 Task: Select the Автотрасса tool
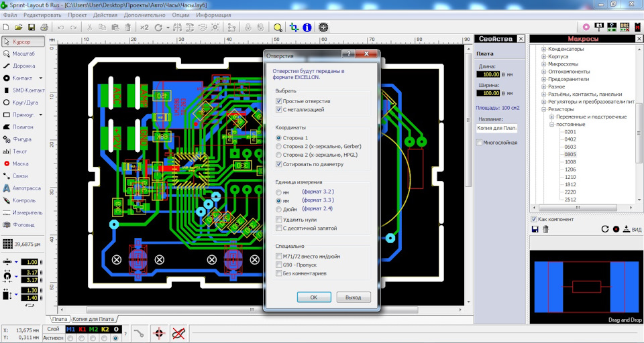coord(23,188)
